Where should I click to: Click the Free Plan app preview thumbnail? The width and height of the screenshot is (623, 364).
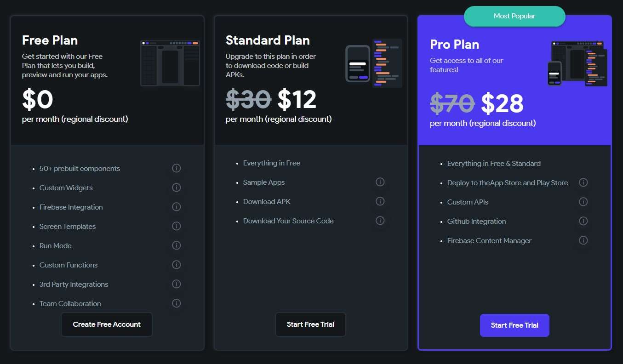(170, 63)
